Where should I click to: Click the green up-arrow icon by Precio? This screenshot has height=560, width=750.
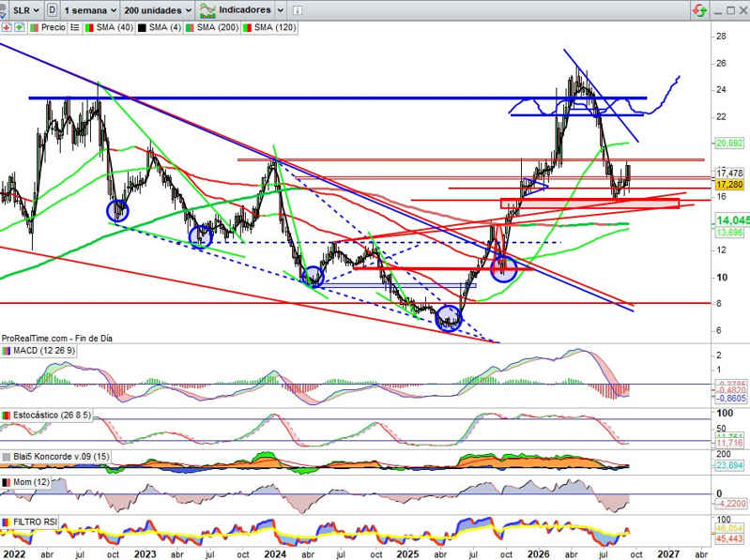19,28
